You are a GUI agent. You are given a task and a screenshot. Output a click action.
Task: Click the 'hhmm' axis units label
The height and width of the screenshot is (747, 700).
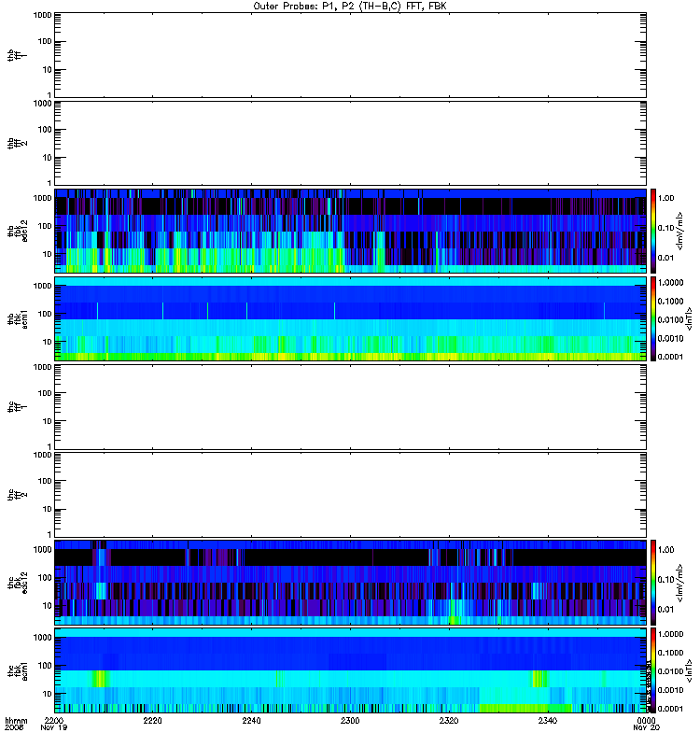[x=16, y=720]
